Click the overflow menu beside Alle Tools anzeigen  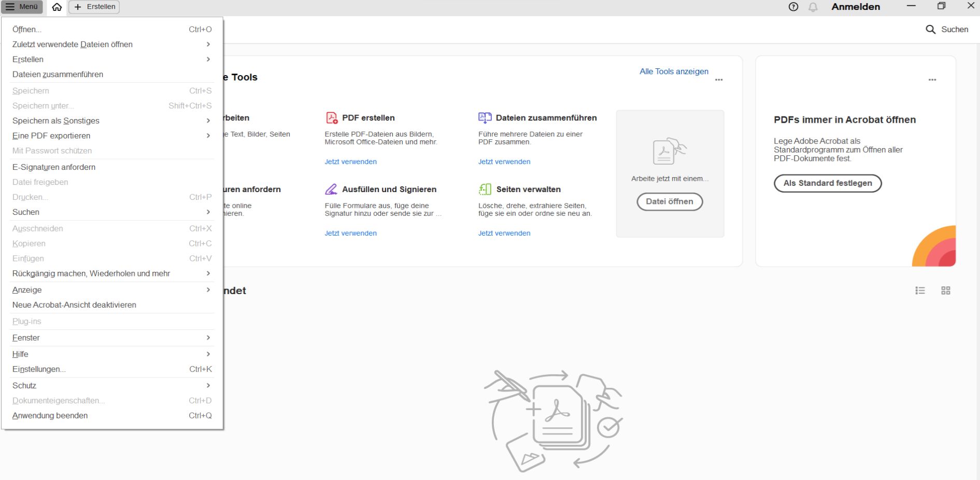tap(719, 79)
